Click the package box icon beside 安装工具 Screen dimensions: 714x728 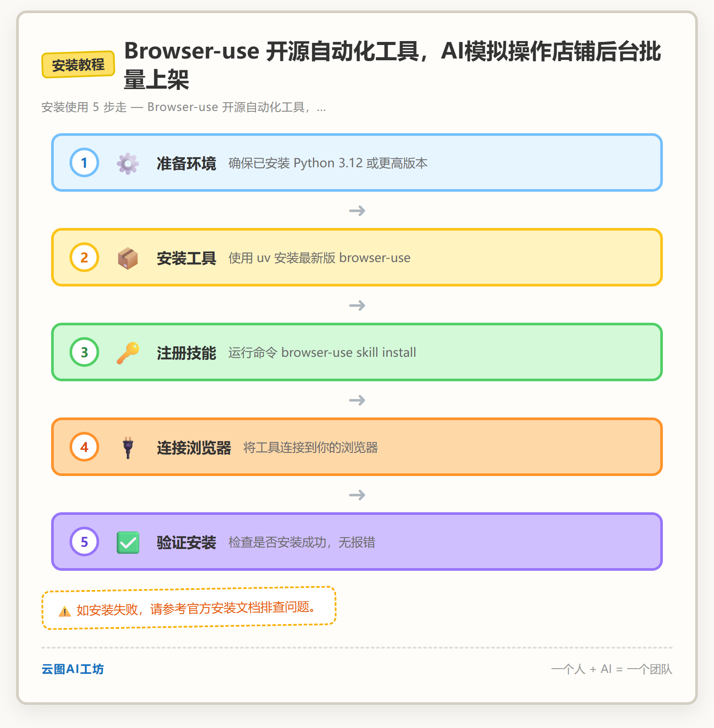[x=128, y=258]
